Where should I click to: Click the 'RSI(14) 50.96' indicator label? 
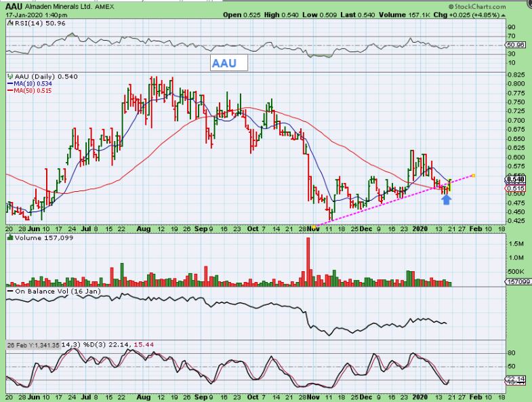coord(39,24)
